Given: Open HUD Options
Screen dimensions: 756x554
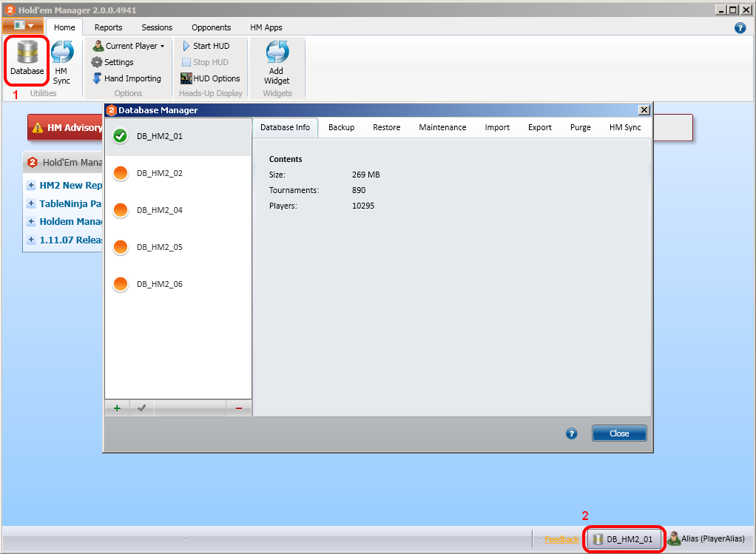Looking at the screenshot, I should coord(210,78).
